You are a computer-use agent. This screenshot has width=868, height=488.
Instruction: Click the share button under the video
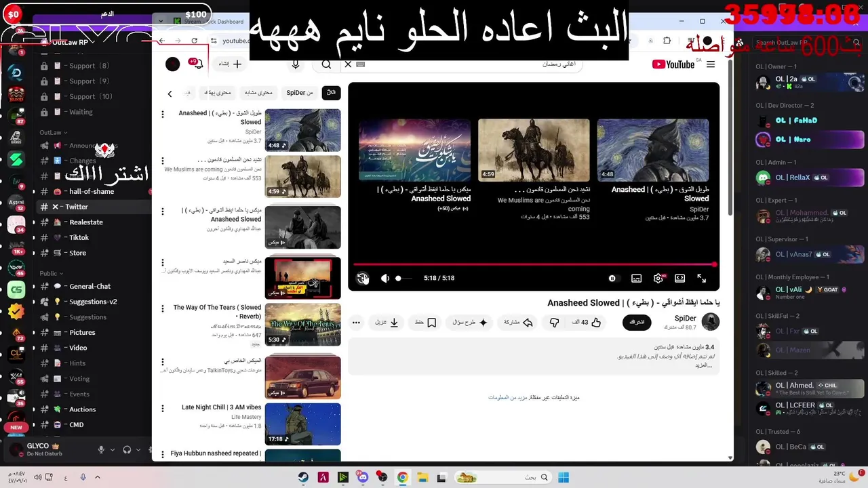(518, 323)
